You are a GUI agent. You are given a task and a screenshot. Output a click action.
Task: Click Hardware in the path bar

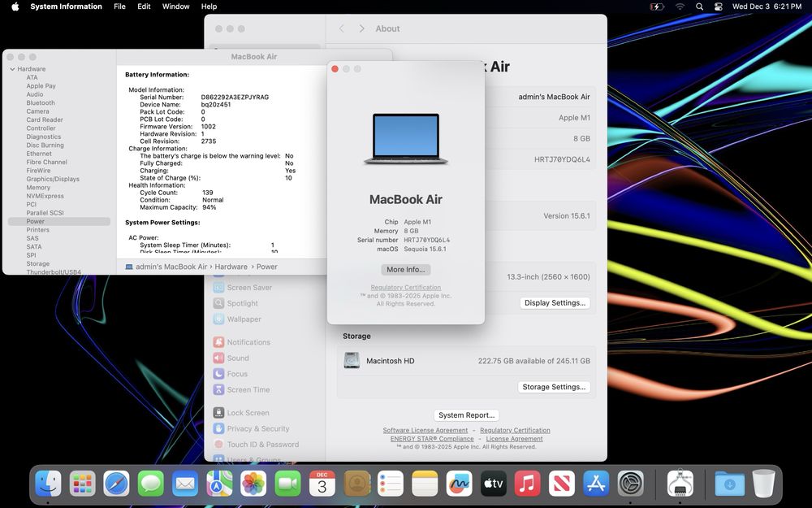coord(231,267)
